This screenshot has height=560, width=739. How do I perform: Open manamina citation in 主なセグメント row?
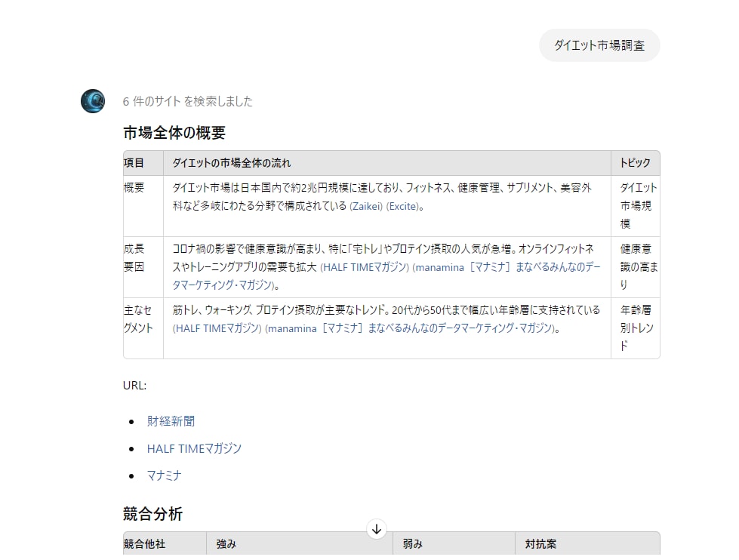(x=410, y=328)
